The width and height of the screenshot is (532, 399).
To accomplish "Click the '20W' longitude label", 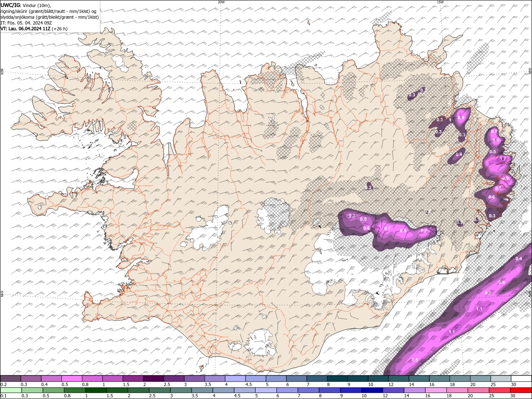I will (221, 2).
